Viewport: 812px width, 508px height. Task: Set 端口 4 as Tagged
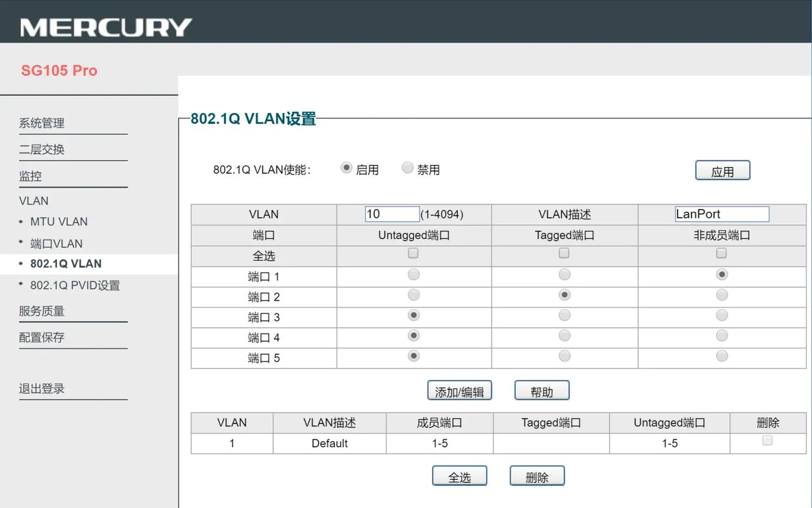[565, 335]
